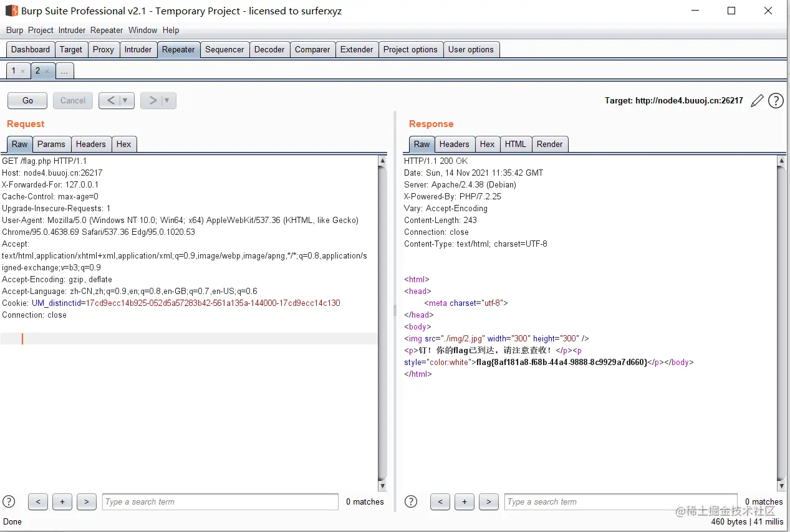
Task: Select Request Hex tab
Action: (124, 144)
